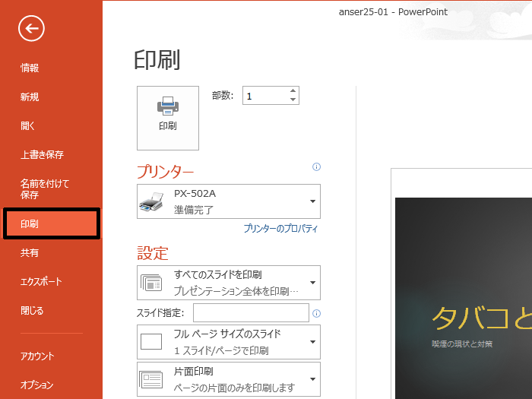Screen dimensions: 532x399
Task: Click the large 印刷 print button
Action: [x=168, y=118]
